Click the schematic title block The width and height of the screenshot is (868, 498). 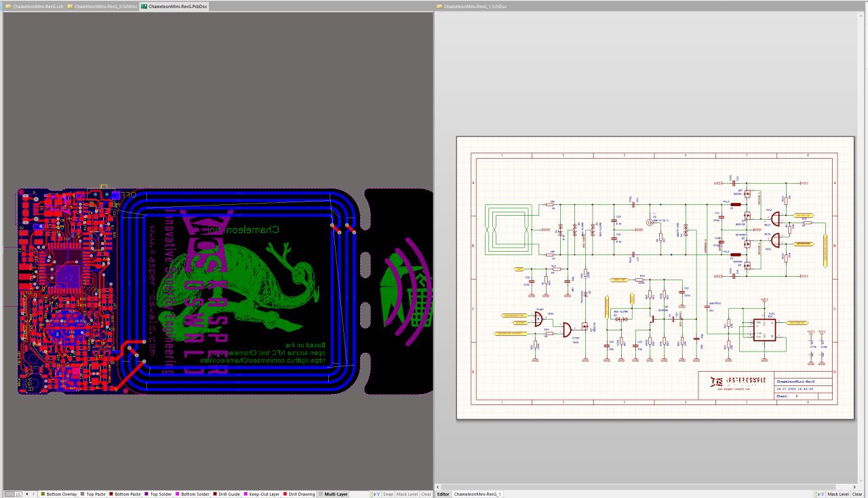click(764, 385)
